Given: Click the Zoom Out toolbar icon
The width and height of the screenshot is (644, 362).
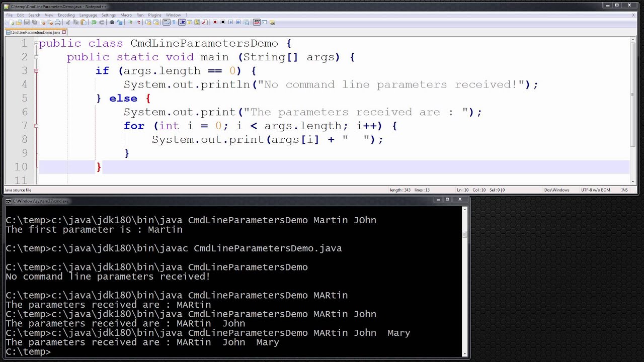Looking at the screenshot, I should [x=138, y=22].
